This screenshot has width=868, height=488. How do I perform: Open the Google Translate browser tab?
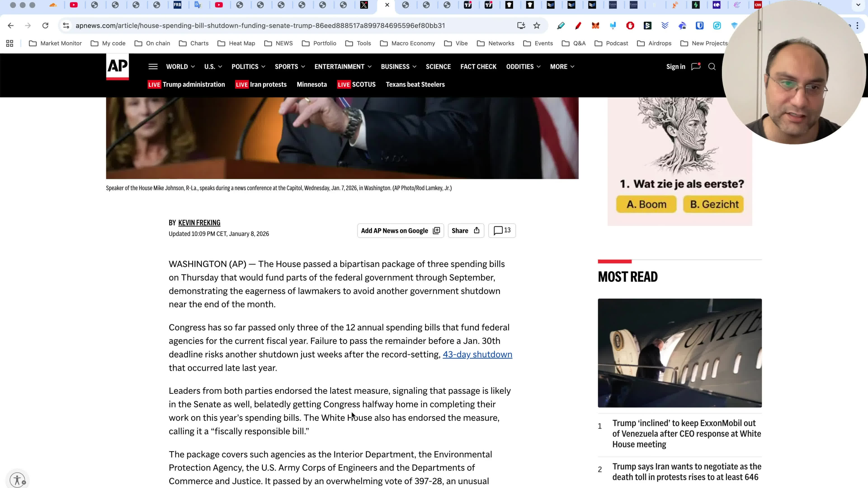pos(198,5)
